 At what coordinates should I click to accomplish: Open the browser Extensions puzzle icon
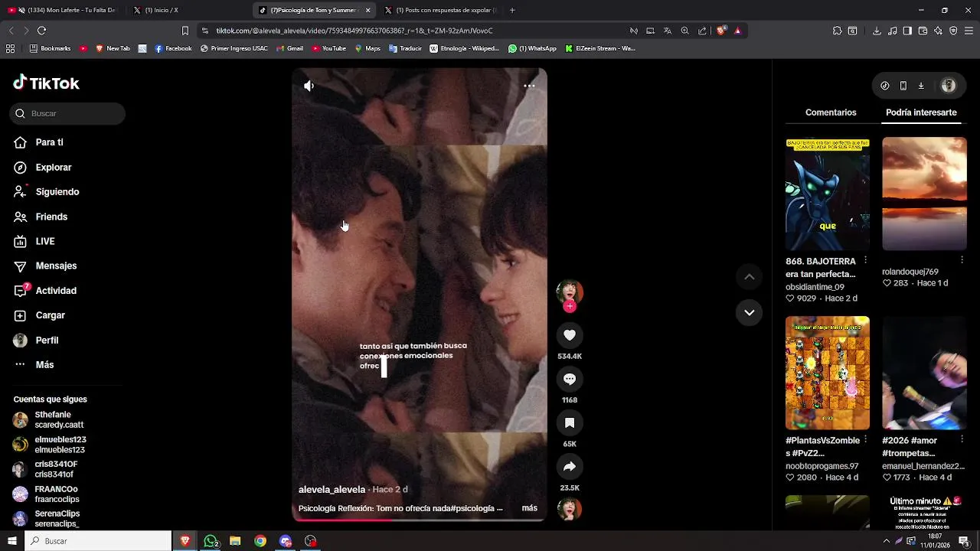tap(837, 31)
